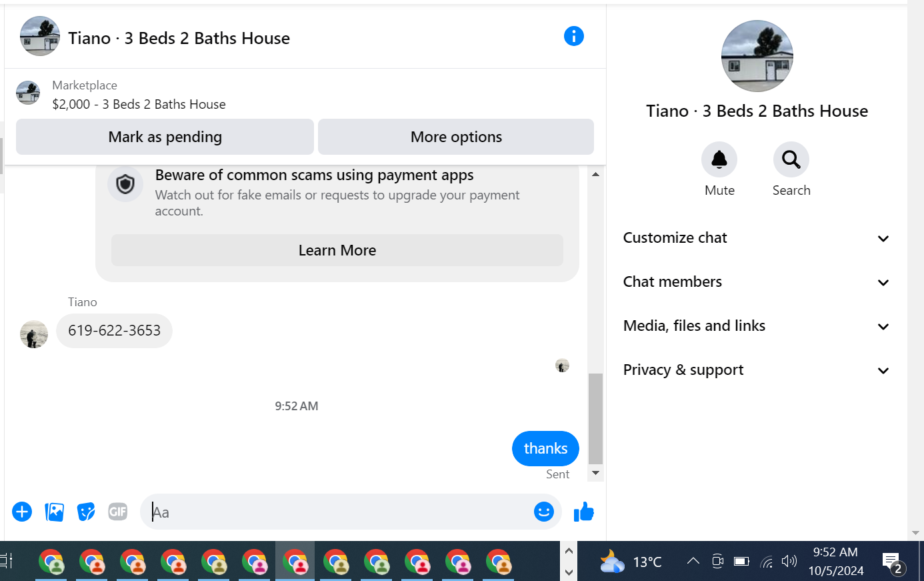The image size is (924, 581).
Task: Click the battery icon in the tray
Action: (x=741, y=561)
